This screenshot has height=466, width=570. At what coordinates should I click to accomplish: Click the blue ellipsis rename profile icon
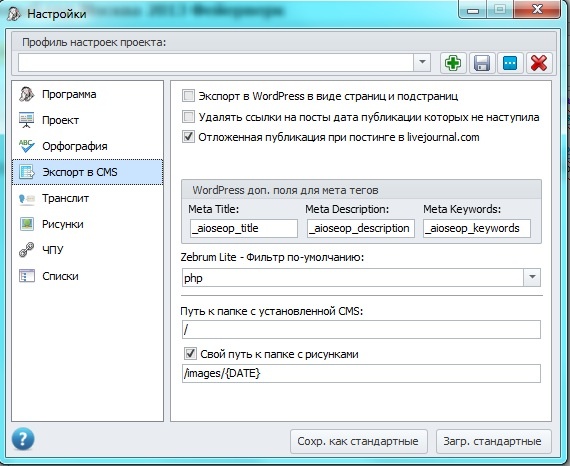(x=510, y=63)
